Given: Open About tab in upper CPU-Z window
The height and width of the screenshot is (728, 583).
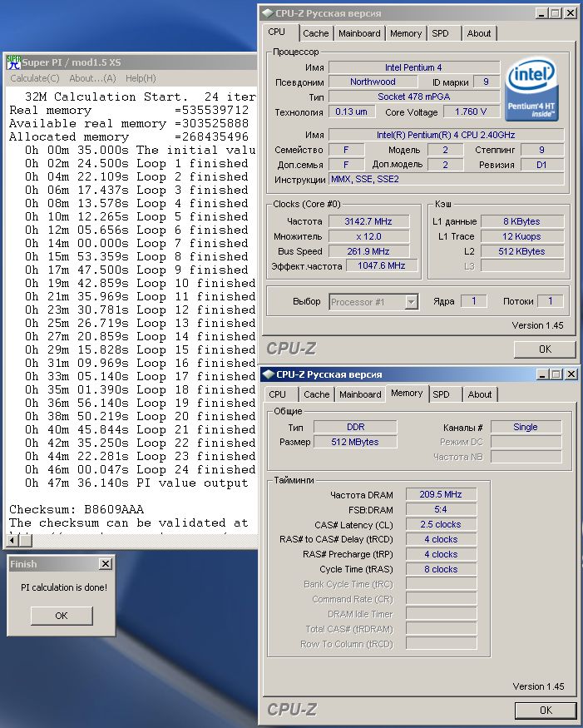Looking at the screenshot, I should click(x=478, y=33).
